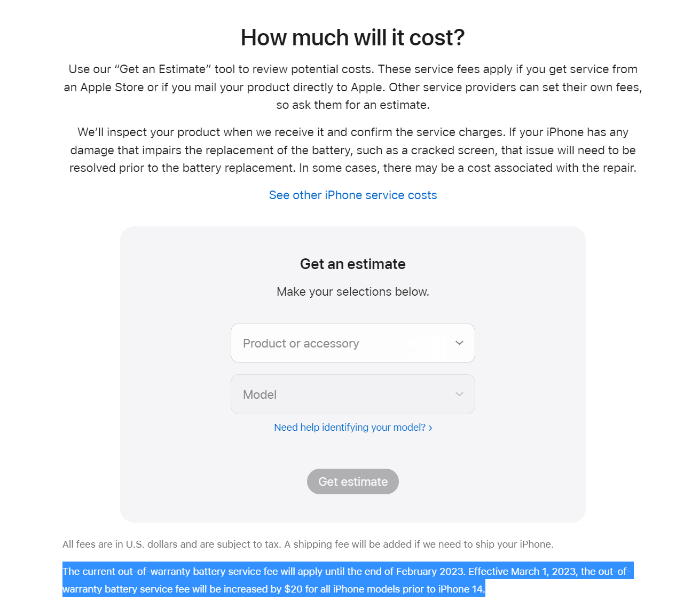
Task: Click the All fees are in U.S. dollars footnote
Action: tap(308, 544)
